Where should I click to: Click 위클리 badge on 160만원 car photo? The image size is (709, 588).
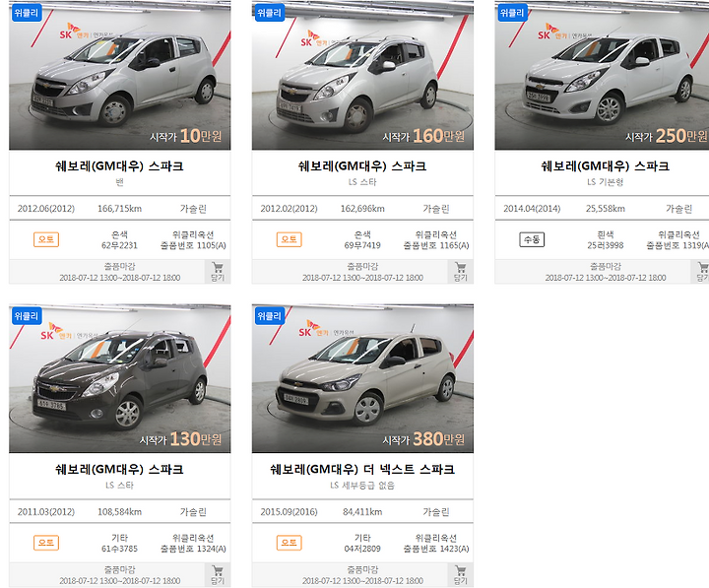[269, 13]
